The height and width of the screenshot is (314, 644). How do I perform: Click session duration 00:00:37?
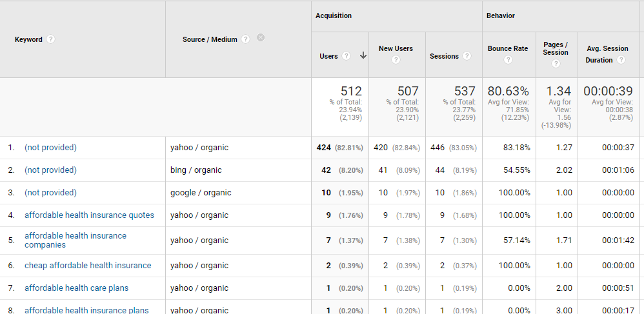pos(618,148)
